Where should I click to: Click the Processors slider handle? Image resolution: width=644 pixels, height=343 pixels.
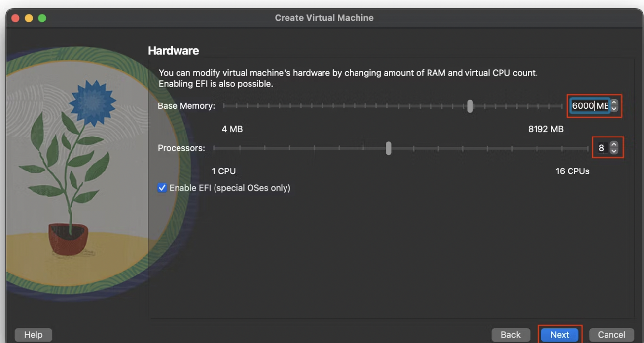tap(389, 148)
